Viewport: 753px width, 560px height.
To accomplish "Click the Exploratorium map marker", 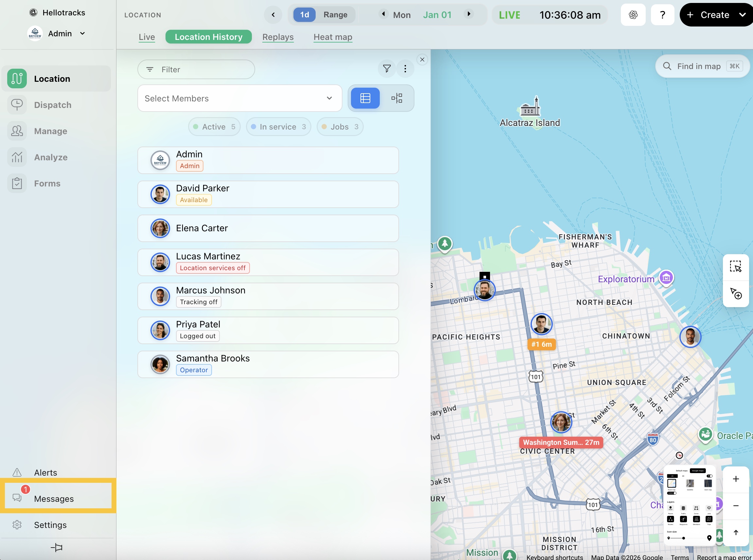I will (666, 278).
